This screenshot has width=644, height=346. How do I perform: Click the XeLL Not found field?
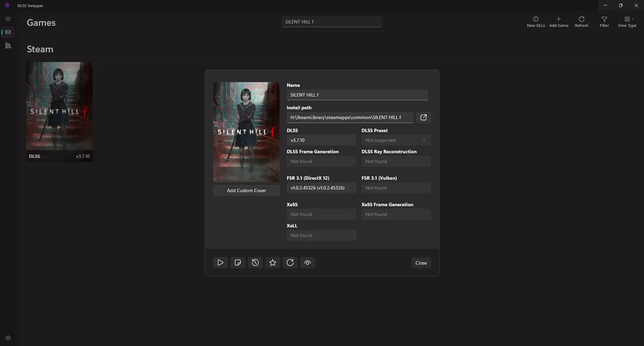point(321,235)
